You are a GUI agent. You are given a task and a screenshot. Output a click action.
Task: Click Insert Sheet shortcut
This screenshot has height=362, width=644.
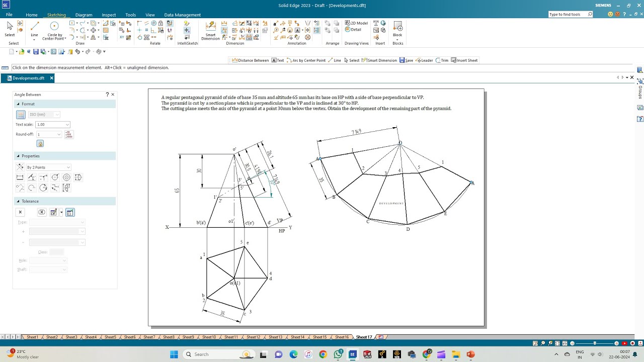464,60
